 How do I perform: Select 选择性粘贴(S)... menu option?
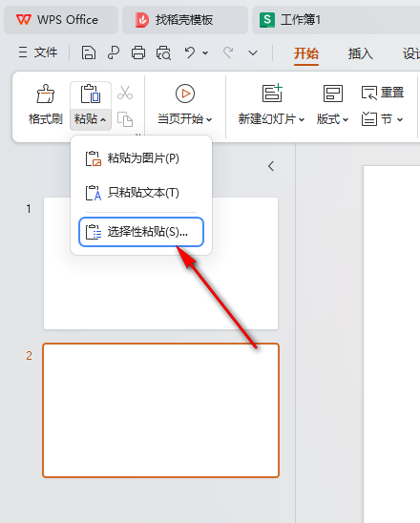point(141,232)
